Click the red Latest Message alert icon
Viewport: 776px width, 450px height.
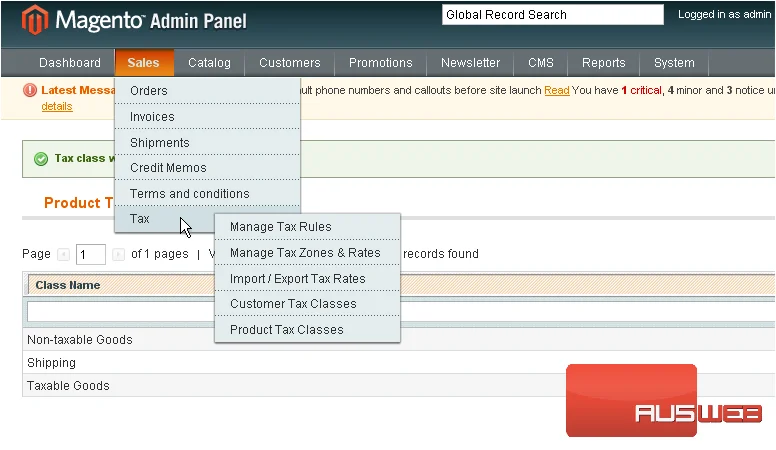tap(30, 90)
